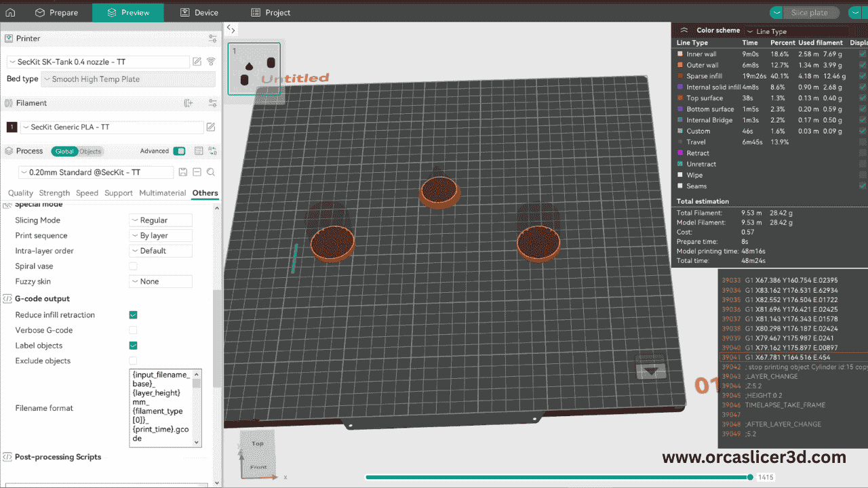This screenshot has width=868, height=488.
Task: Click the Outer wall color swatch
Action: click(x=680, y=65)
